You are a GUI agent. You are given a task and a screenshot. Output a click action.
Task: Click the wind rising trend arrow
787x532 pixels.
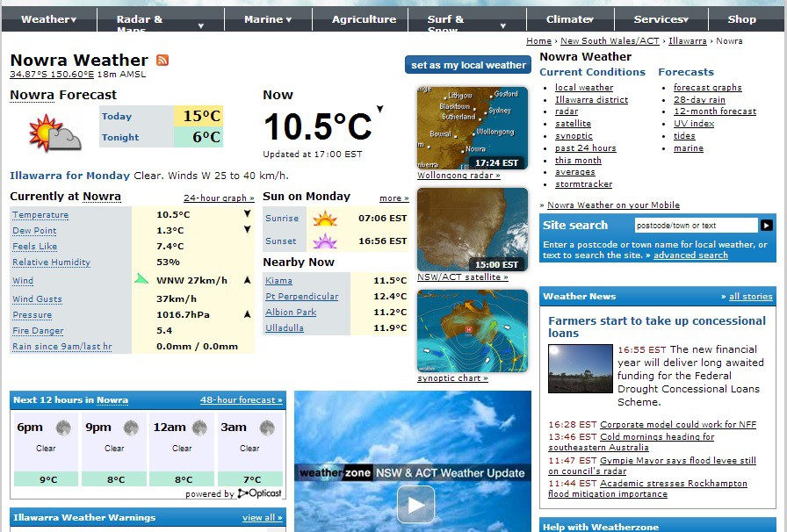pos(248,280)
